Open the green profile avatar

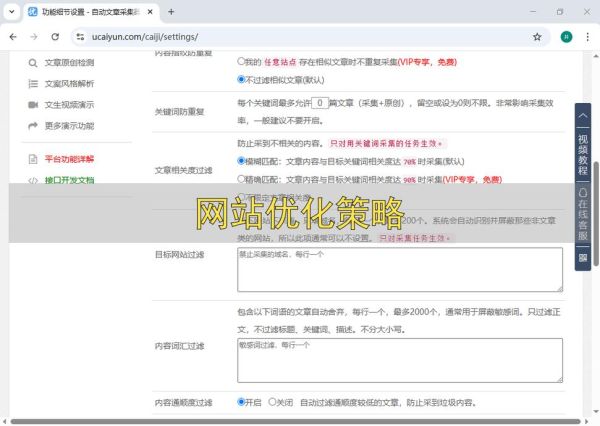[x=566, y=37]
